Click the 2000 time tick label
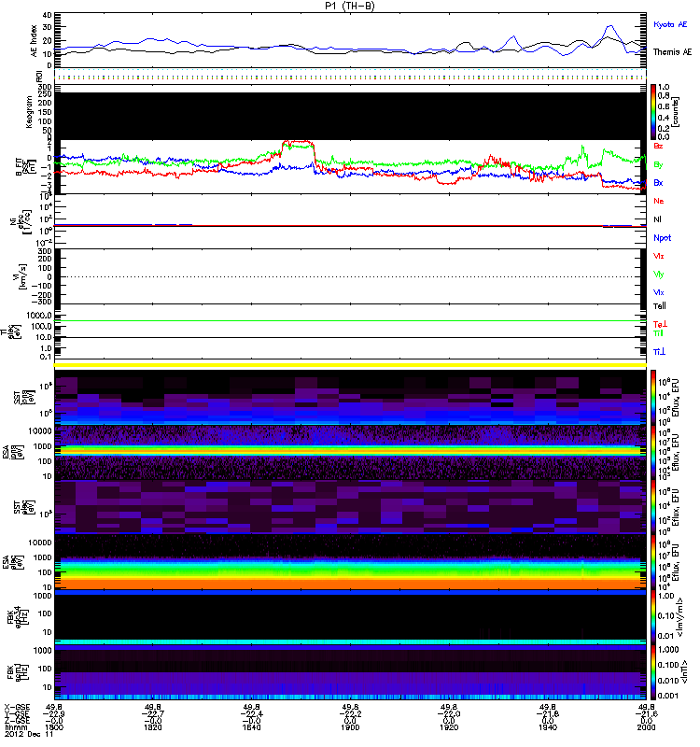 pyautogui.click(x=644, y=728)
